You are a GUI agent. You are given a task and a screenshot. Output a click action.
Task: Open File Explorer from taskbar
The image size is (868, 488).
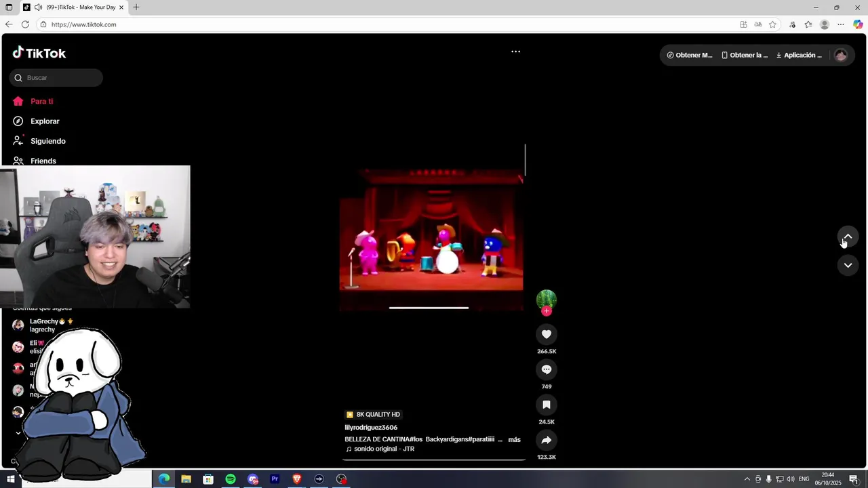coord(186,479)
